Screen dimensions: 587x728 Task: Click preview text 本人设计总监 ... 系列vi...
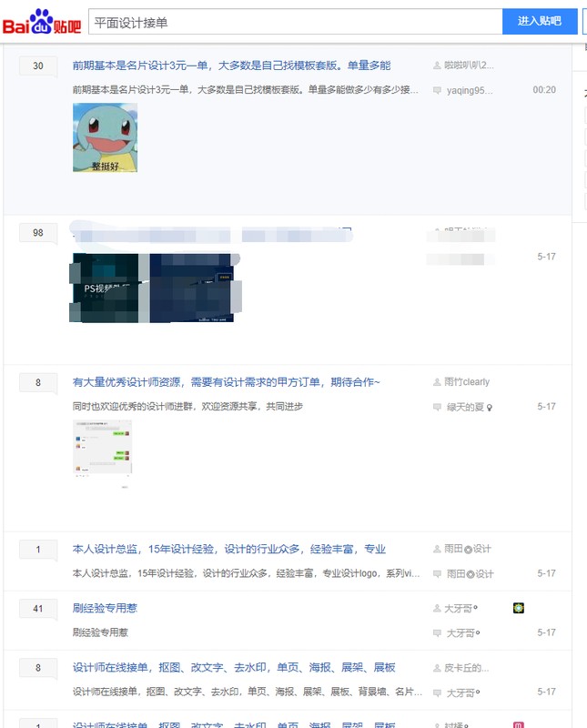246,573
